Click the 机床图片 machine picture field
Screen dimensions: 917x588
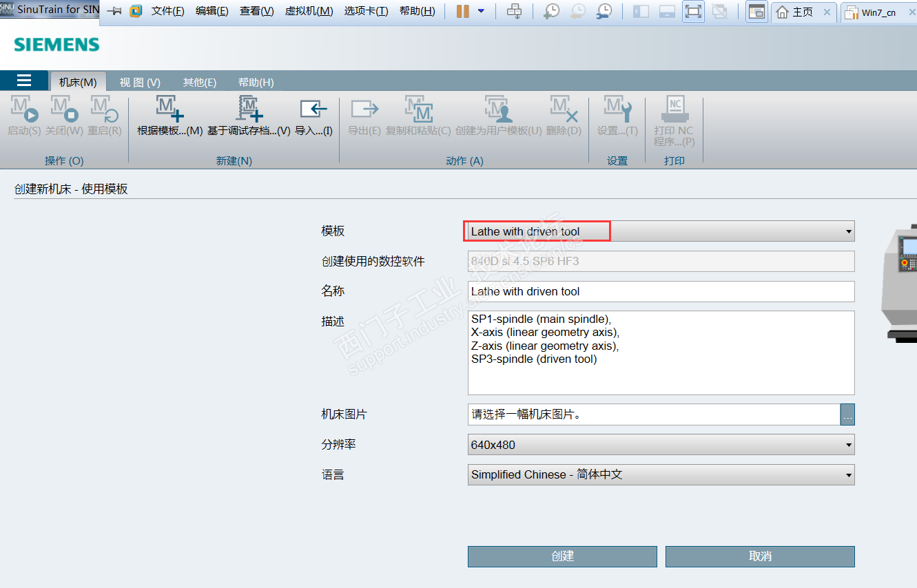click(654, 414)
